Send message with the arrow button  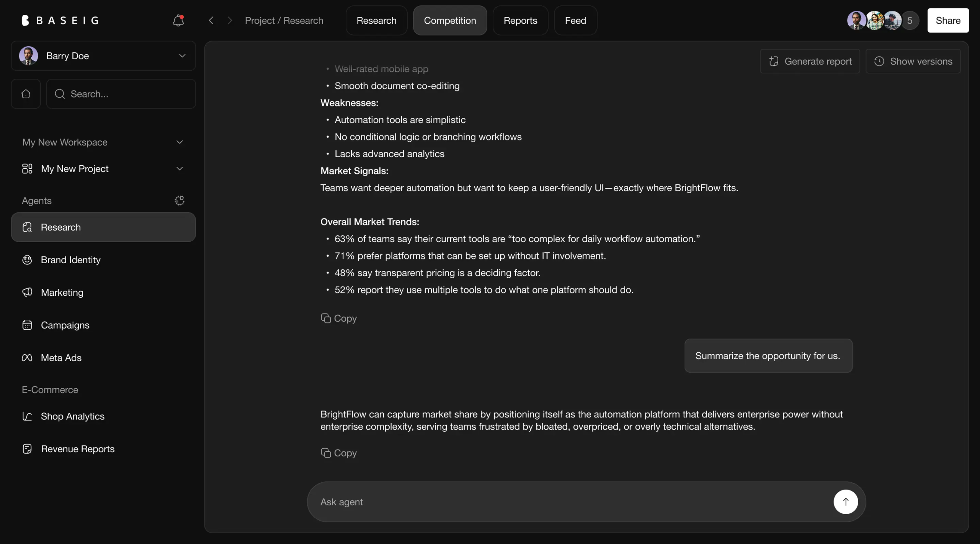845,502
